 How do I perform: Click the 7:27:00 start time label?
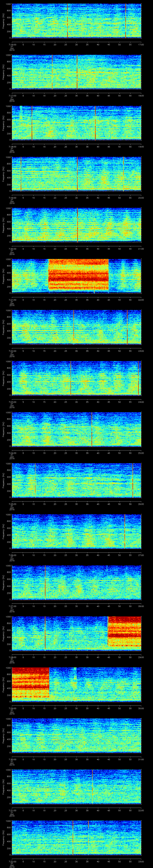12,606
